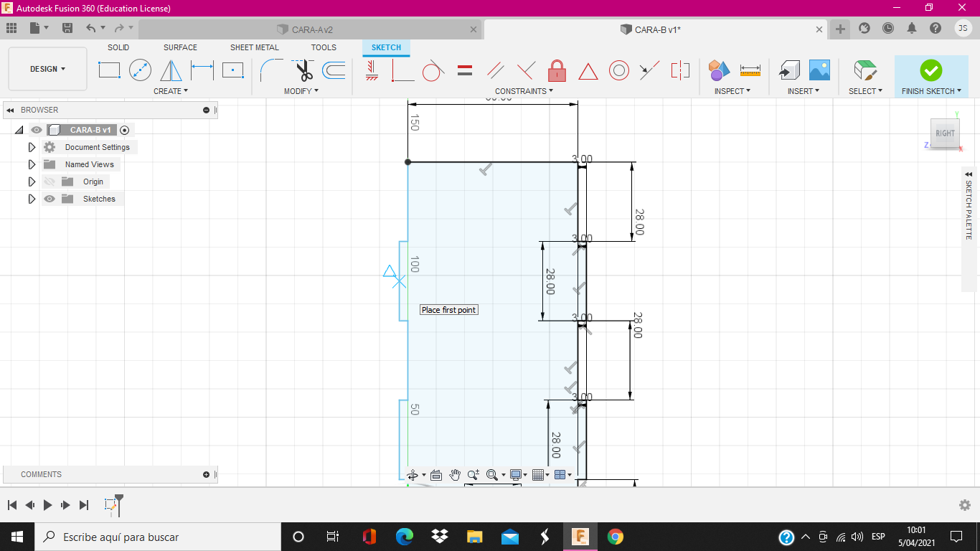Open the Data Panel grid icon
The width and height of the screenshot is (980, 551).
pyautogui.click(x=11, y=28)
